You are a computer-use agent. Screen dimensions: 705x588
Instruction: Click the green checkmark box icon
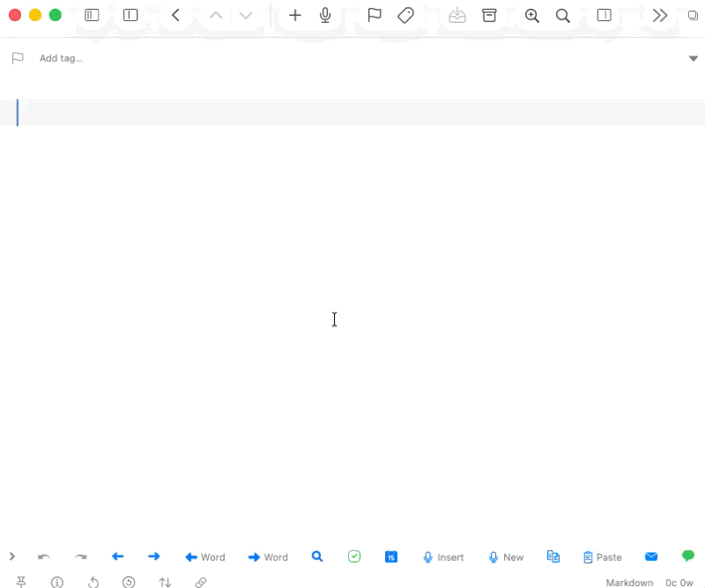pos(354,556)
